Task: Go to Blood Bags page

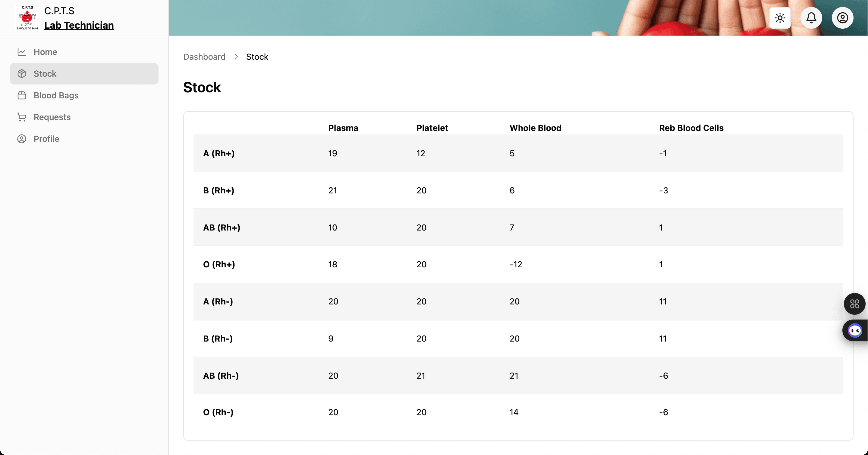Action: coord(56,95)
